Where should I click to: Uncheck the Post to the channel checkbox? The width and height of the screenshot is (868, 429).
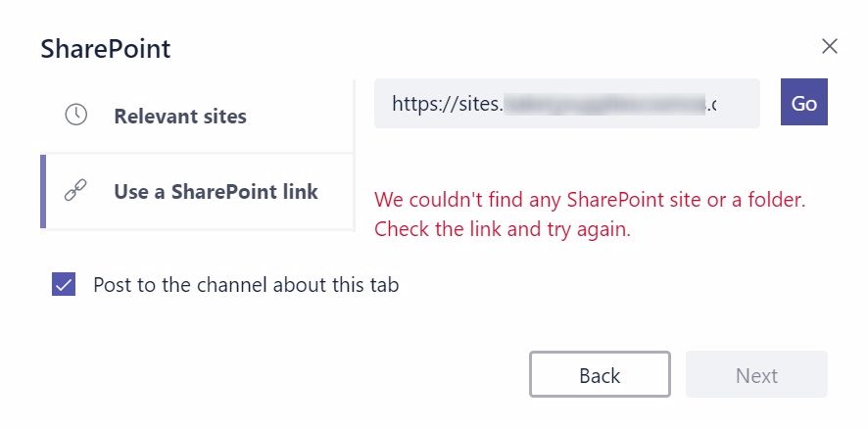pyautogui.click(x=64, y=284)
